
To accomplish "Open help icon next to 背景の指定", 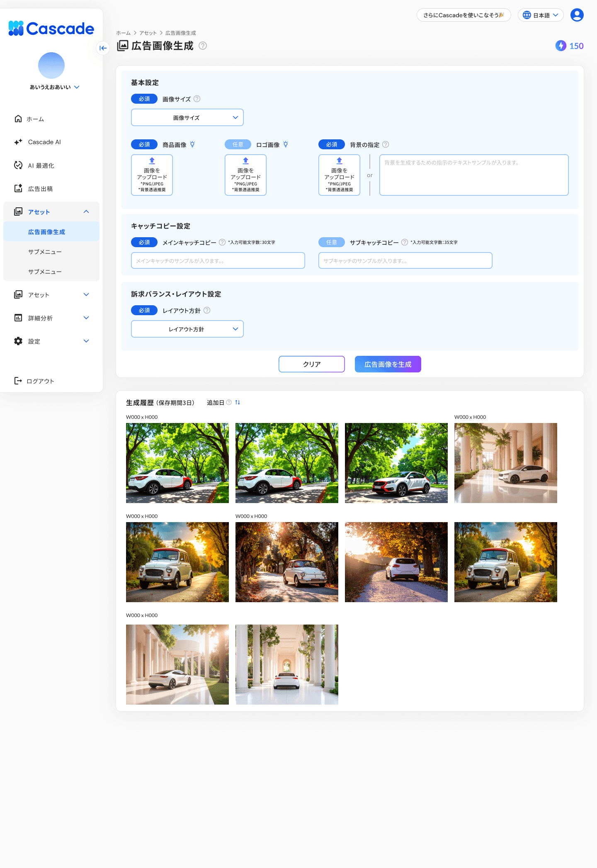I will click(386, 144).
